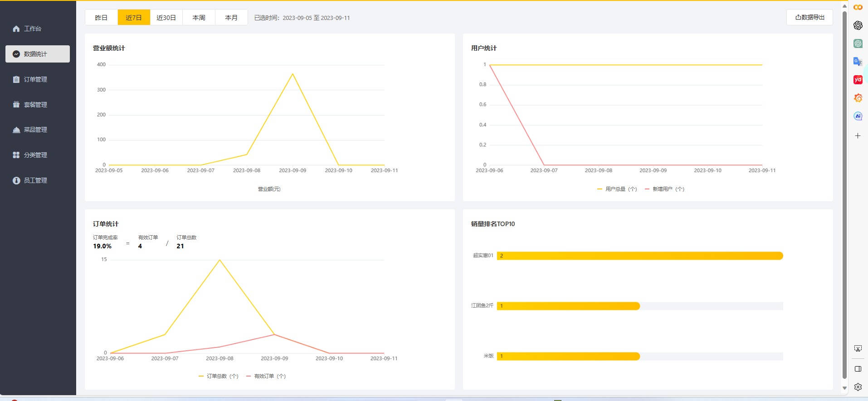Add a sidebar app with plus icon
Viewport: 868px width, 401px height.
click(858, 136)
